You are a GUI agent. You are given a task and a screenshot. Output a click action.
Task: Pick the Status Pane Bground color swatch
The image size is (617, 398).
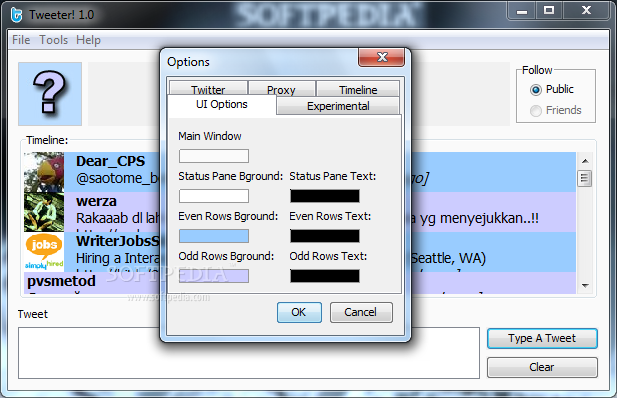pyautogui.click(x=214, y=196)
